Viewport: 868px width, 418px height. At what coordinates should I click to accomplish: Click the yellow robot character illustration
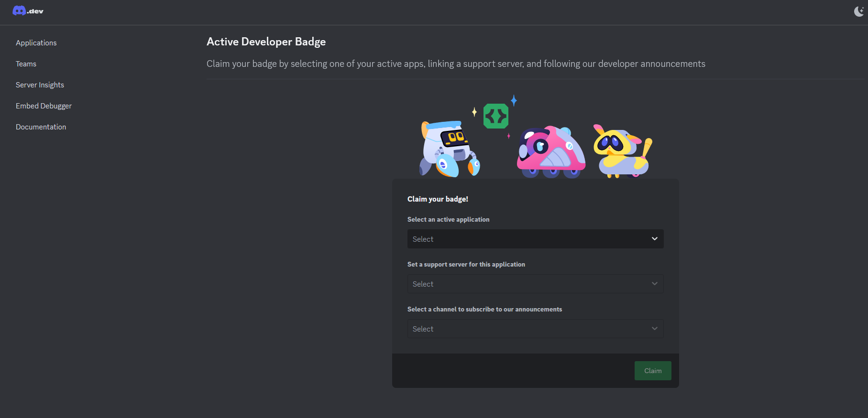pyautogui.click(x=622, y=151)
